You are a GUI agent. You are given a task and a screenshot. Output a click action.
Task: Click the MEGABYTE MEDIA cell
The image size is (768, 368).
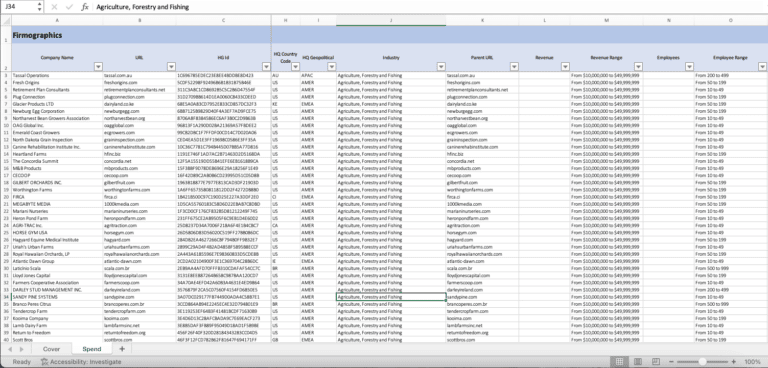pyautogui.click(x=57, y=204)
